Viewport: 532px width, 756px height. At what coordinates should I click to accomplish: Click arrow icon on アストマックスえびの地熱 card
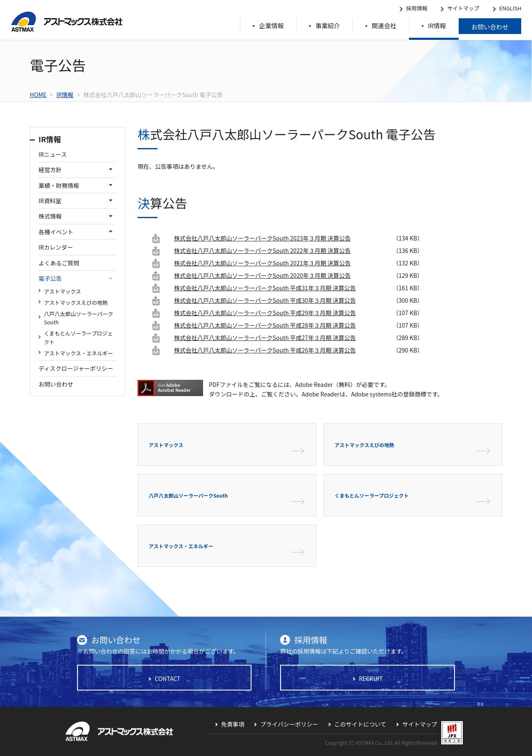coord(484,451)
